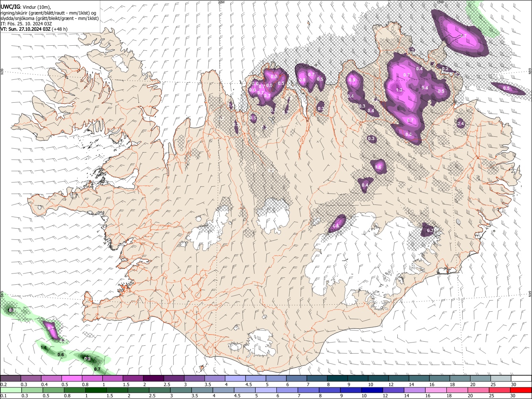Pick the darkest purple snow legend swatch
The image size is (532, 399).
[x=153, y=378]
